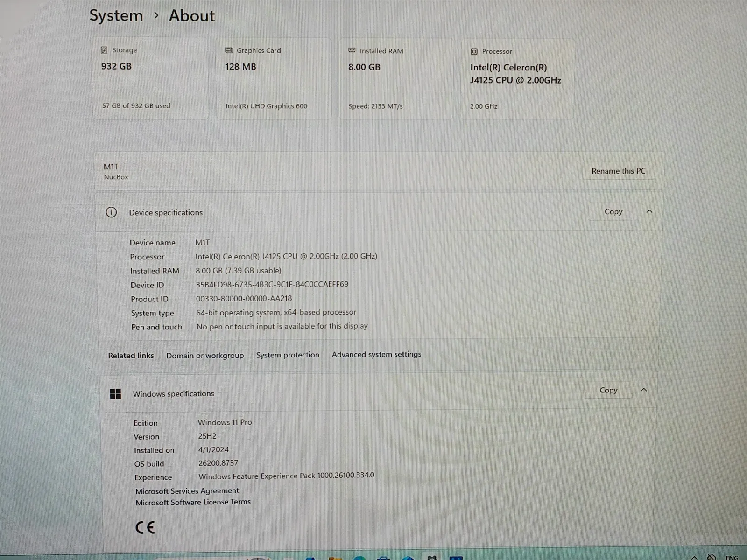Viewport: 747px width, 560px height.
Task: Click the Installed RAM memory icon
Action: [x=352, y=50]
